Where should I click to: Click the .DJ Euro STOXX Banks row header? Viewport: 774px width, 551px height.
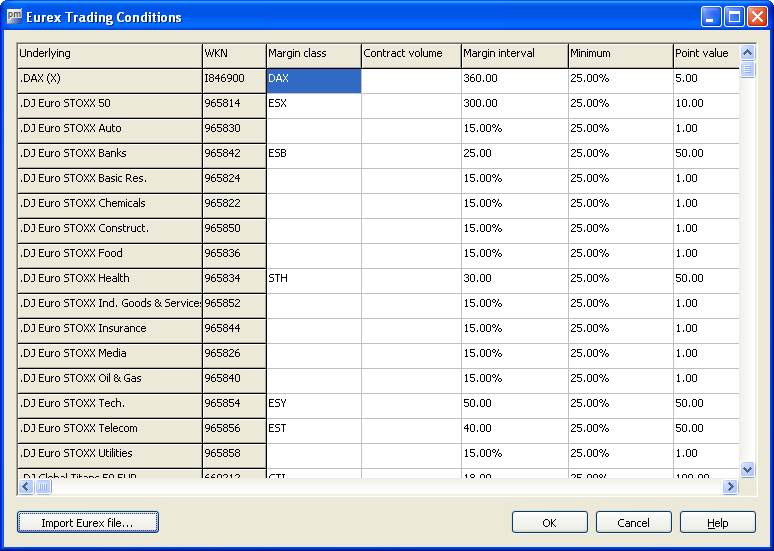[110, 154]
